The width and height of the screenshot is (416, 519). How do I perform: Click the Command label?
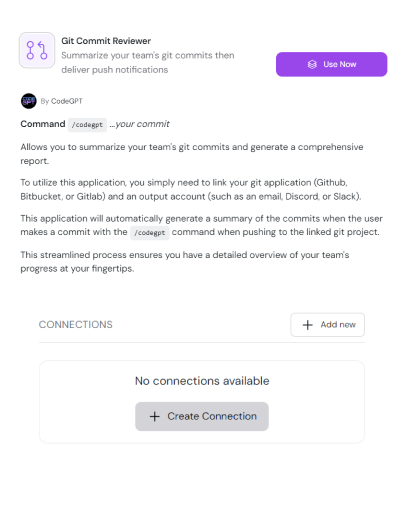(43, 124)
